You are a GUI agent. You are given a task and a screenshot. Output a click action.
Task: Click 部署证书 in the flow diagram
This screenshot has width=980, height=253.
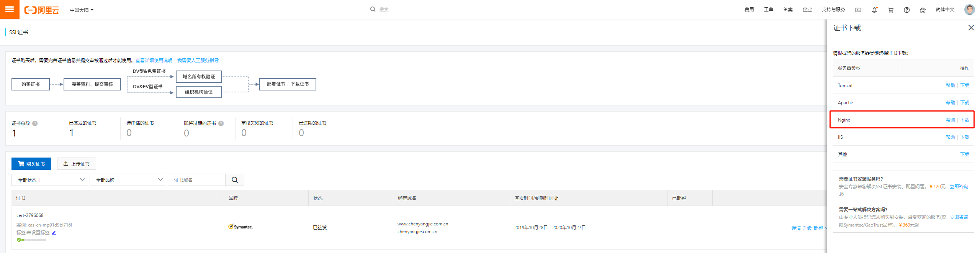276,84
